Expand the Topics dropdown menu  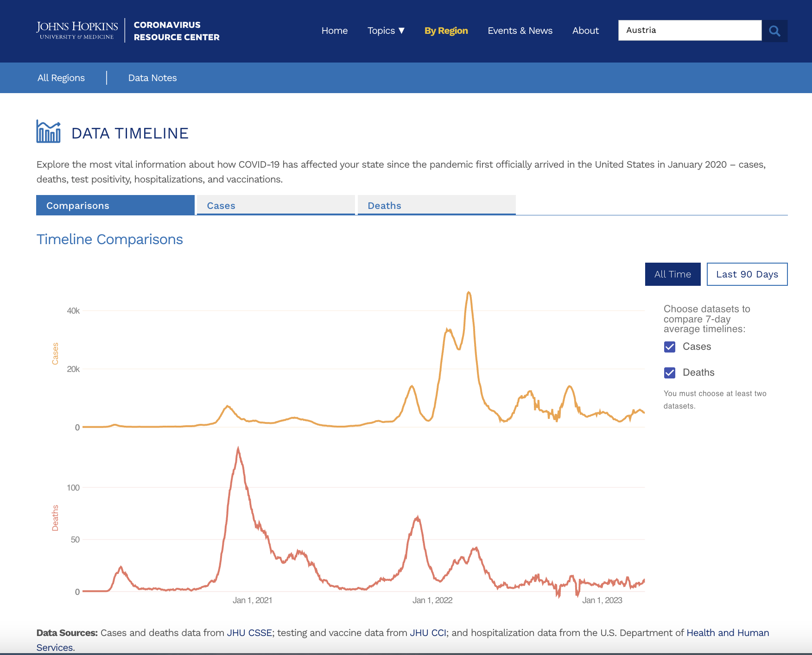pyautogui.click(x=386, y=31)
